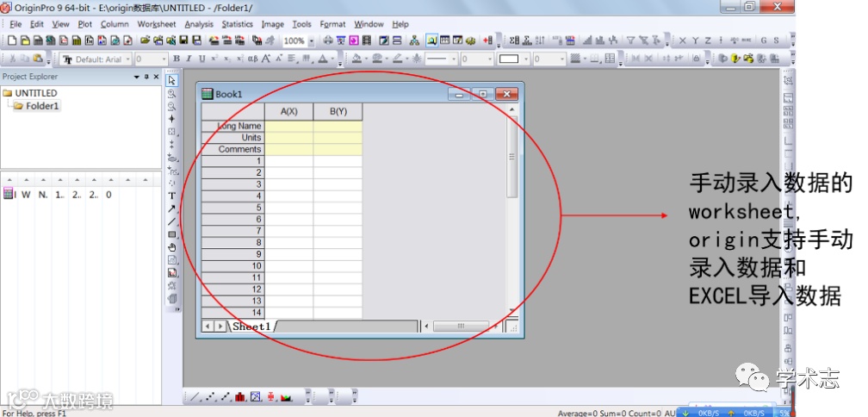Click the Sort worksheet icon
Viewport: 868px width, 417px height.
click(x=540, y=40)
